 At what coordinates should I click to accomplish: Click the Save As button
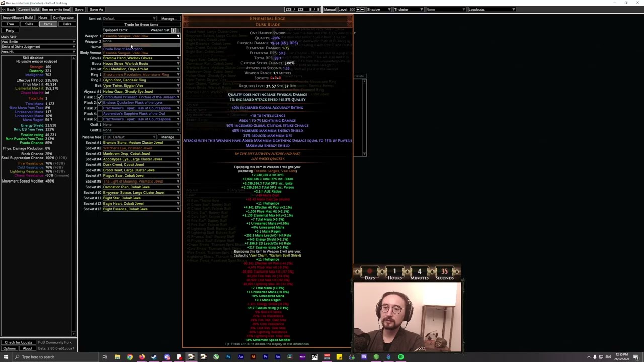coord(96,9)
